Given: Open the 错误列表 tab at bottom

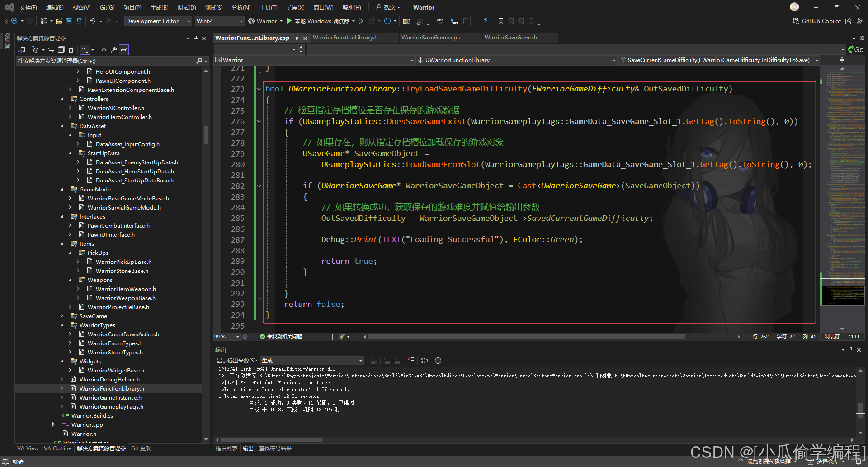Looking at the screenshot, I should [226, 448].
